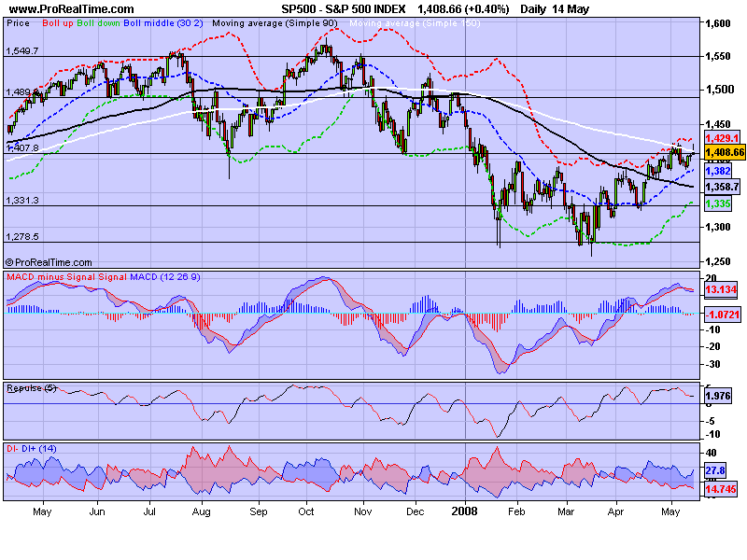Click the Sep month axis label
Viewport: 747px width, 560px height.
(259, 511)
